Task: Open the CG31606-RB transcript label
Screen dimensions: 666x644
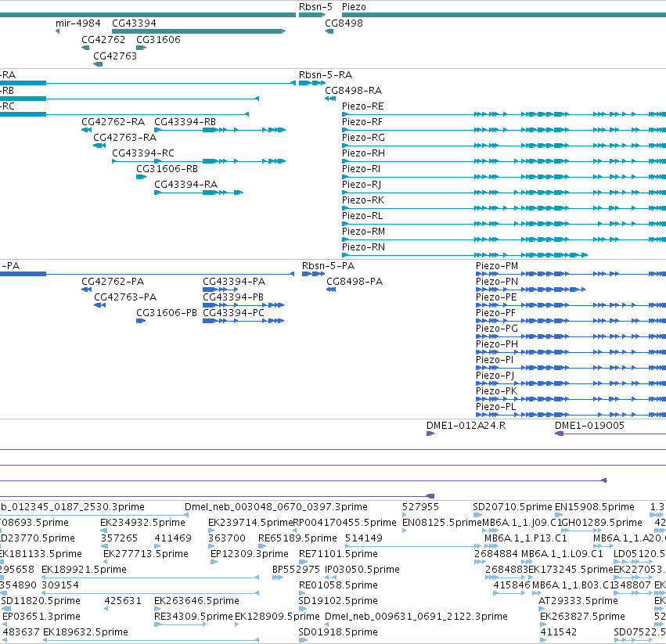Action: point(167,169)
